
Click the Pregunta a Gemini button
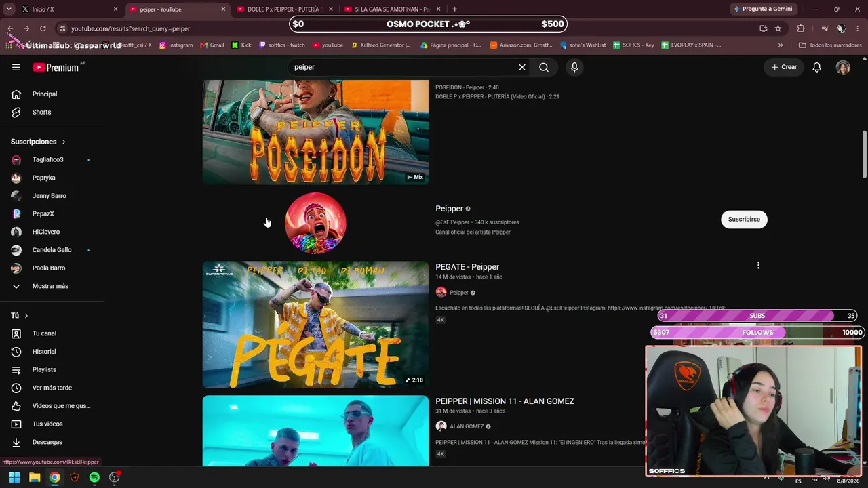(x=763, y=9)
